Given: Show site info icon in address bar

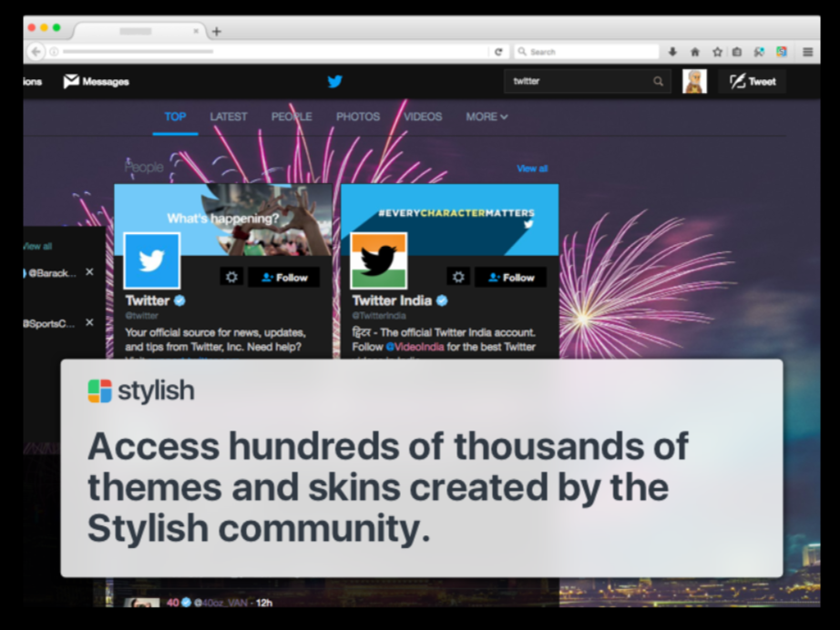Looking at the screenshot, I should (x=54, y=52).
